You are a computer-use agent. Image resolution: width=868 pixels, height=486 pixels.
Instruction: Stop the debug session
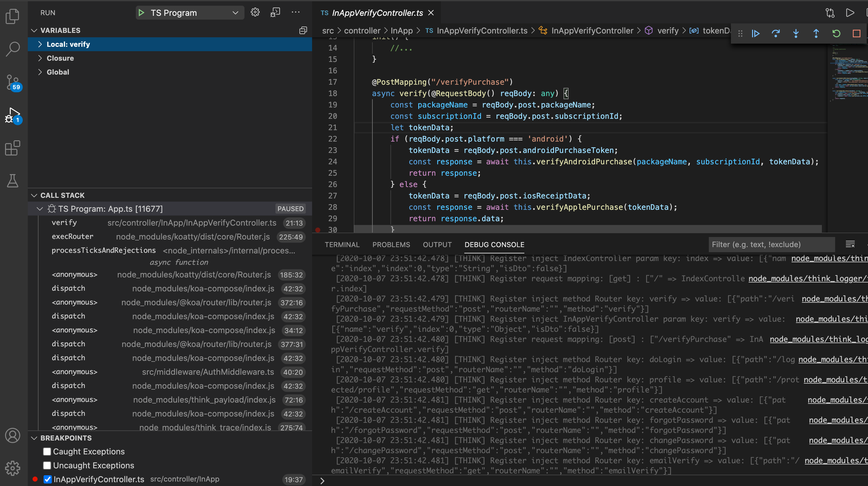(x=857, y=33)
